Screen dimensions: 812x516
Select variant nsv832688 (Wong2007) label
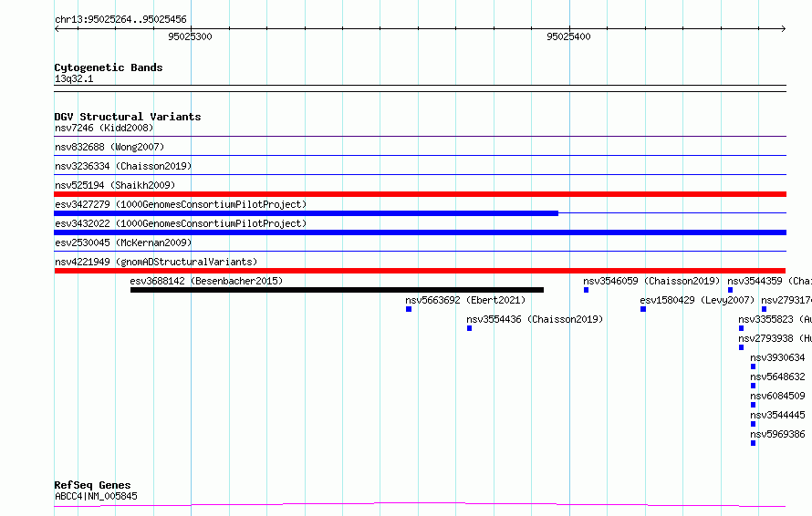[x=109, y=147]
